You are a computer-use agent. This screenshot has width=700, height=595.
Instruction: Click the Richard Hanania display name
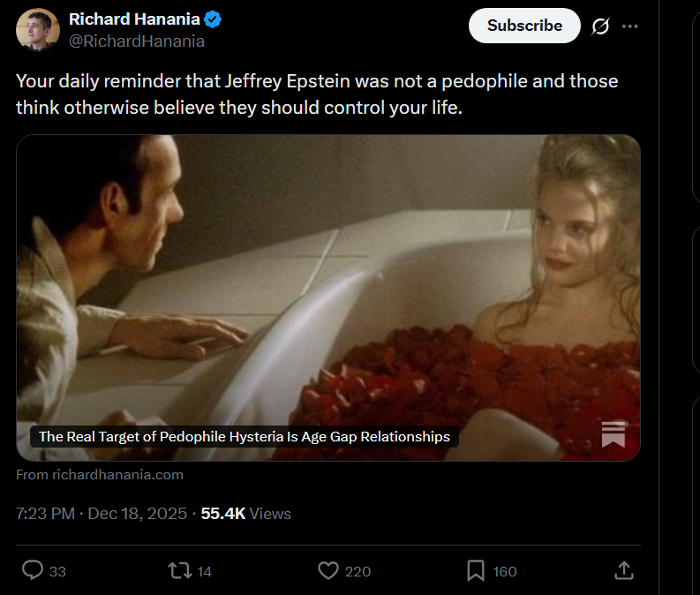tap(134, 19)
